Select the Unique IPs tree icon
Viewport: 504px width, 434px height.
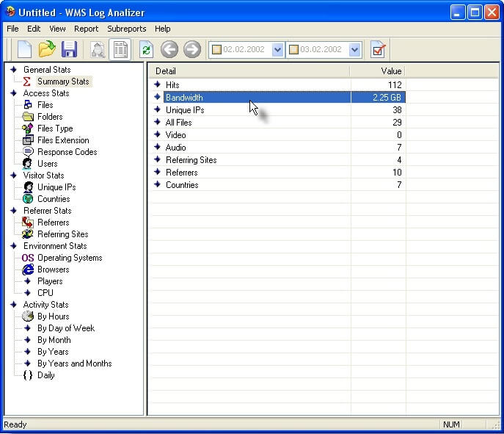tap(28, 187)
